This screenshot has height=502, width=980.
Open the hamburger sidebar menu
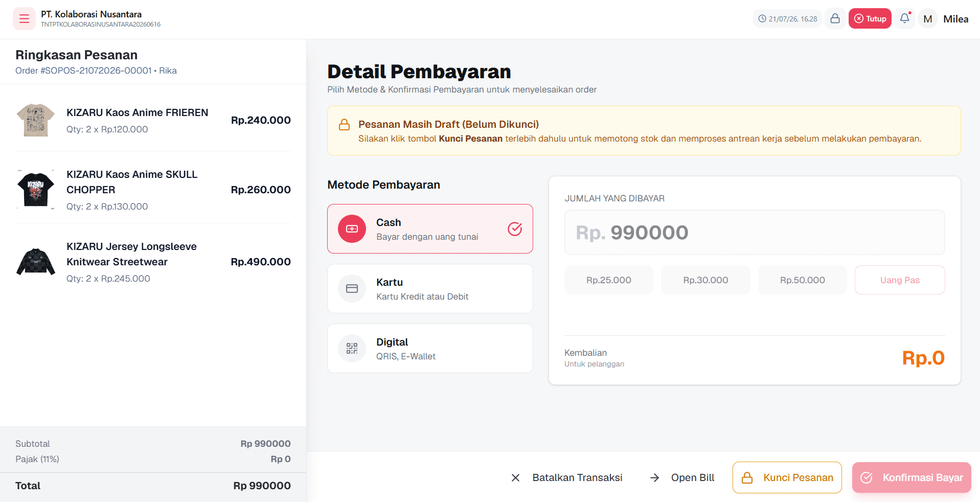(24, 19)
